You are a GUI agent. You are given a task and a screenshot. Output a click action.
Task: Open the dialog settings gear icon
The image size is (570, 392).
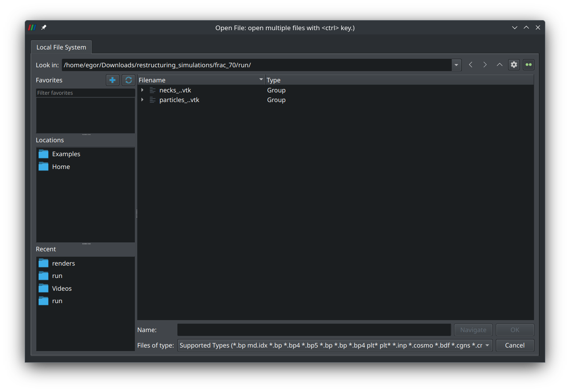click(x=514, y=65)
